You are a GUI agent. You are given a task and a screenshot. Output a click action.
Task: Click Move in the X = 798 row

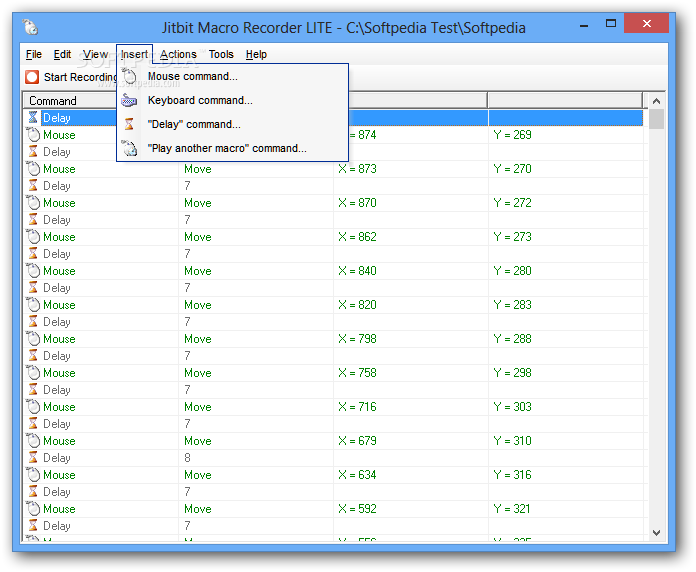pos(198,339)
